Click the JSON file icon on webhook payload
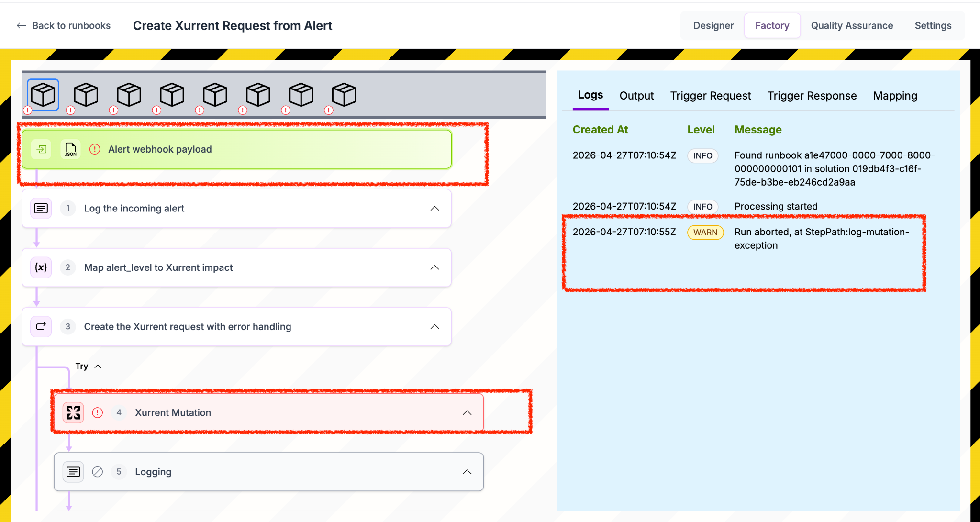The image size is (980, 522). [x=70, y=149]
